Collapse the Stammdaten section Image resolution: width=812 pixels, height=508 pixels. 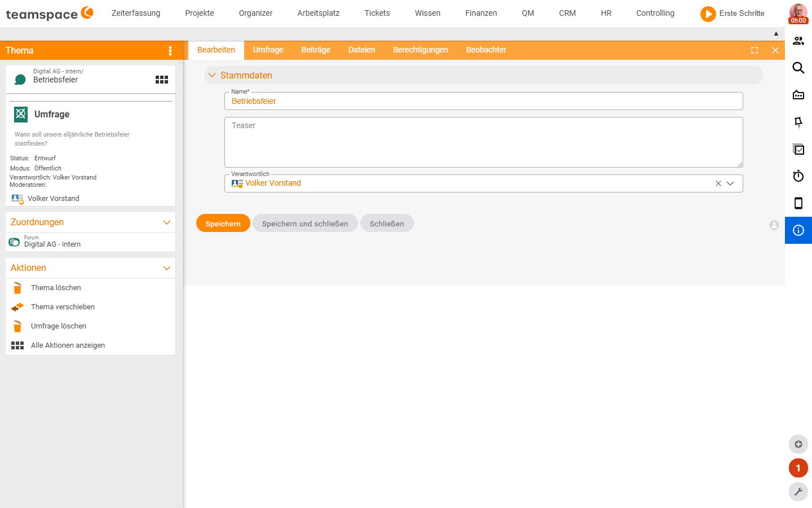[x=212, y=76]
